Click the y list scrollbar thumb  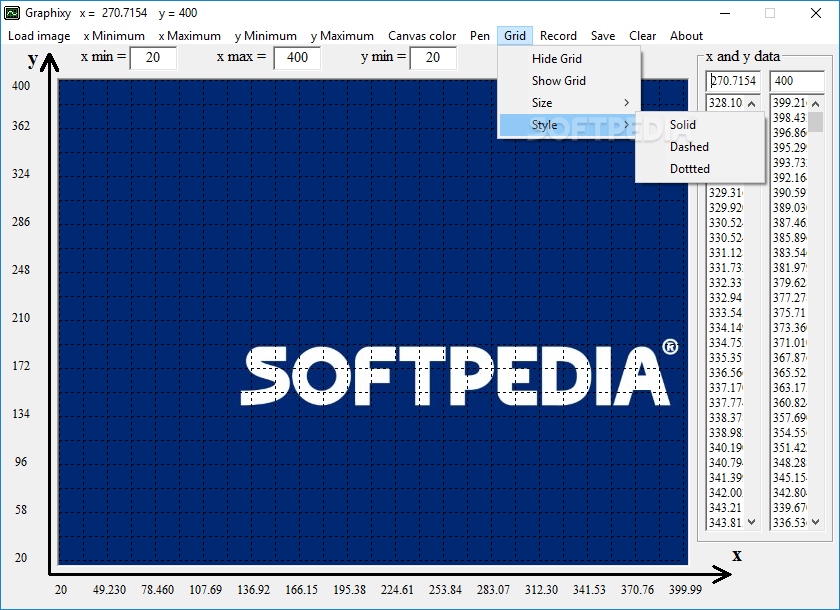pyautogui.click(x=816, y=122)
